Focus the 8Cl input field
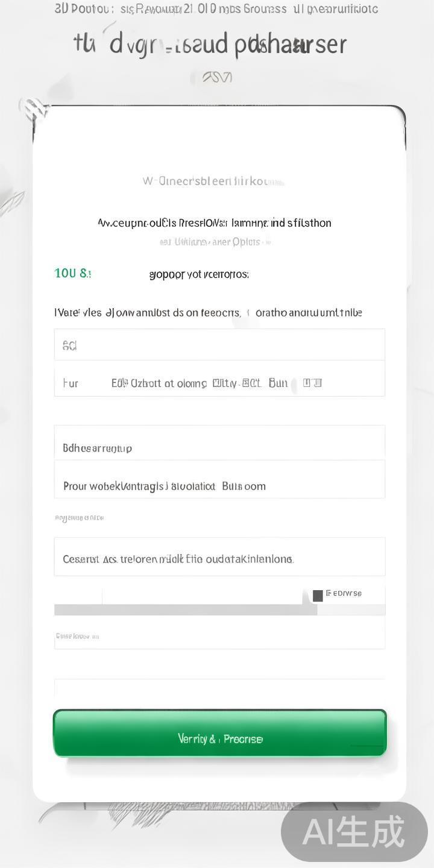Screen dimensions: 434x868 point(219,345)
